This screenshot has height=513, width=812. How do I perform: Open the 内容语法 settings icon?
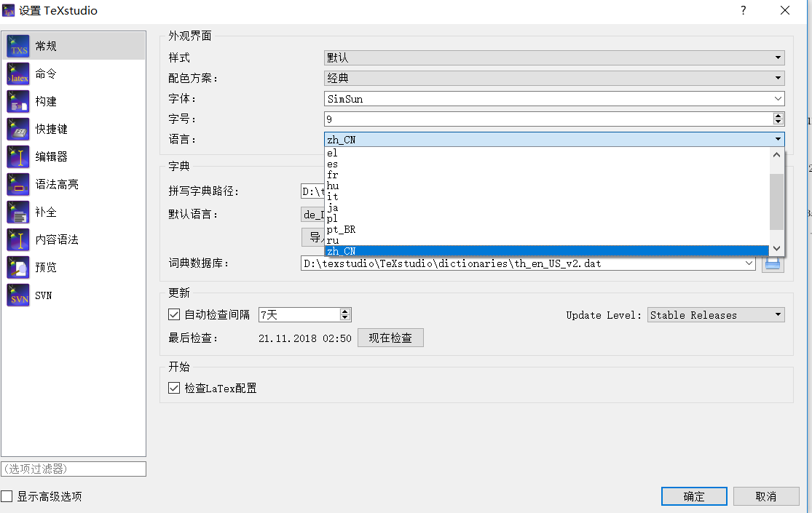coord(18,239)
